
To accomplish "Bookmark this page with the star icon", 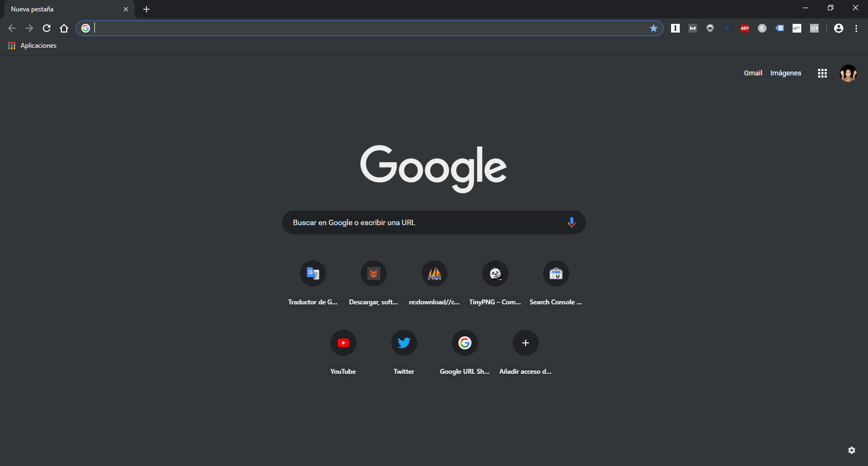I will (654, 28).
